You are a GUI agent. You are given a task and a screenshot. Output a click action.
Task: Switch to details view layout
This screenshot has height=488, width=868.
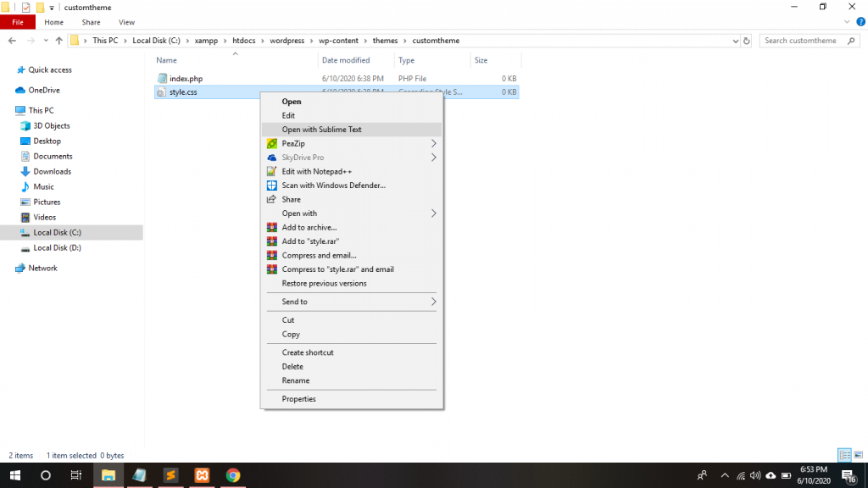pyautogui.click(x=843, y=456)
